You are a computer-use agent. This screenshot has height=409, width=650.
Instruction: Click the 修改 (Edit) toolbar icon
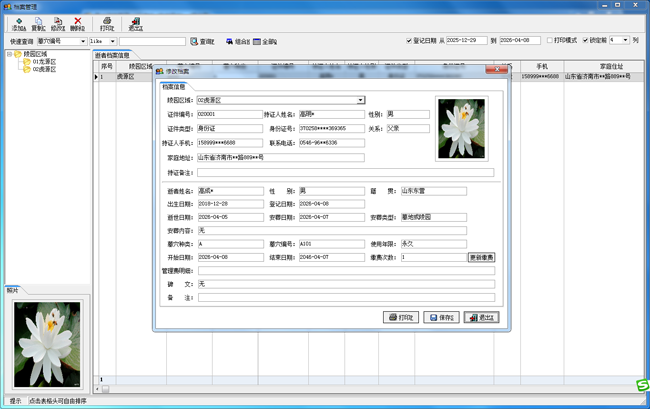point(58,23)
